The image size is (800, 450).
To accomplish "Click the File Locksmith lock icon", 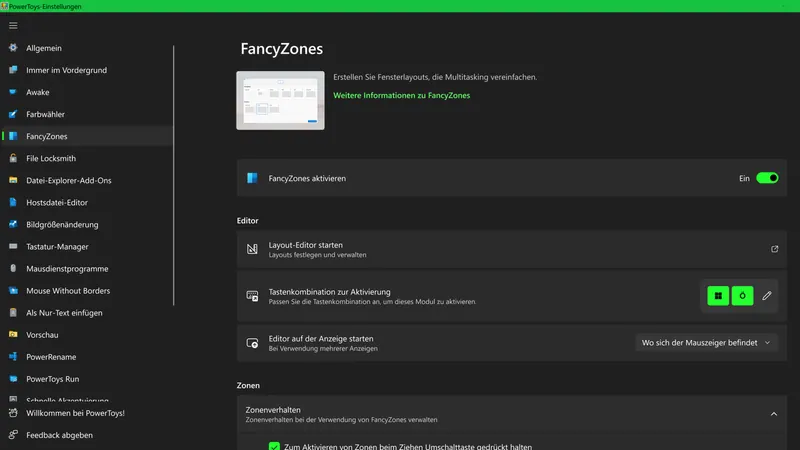I will [x=13, y=158].
